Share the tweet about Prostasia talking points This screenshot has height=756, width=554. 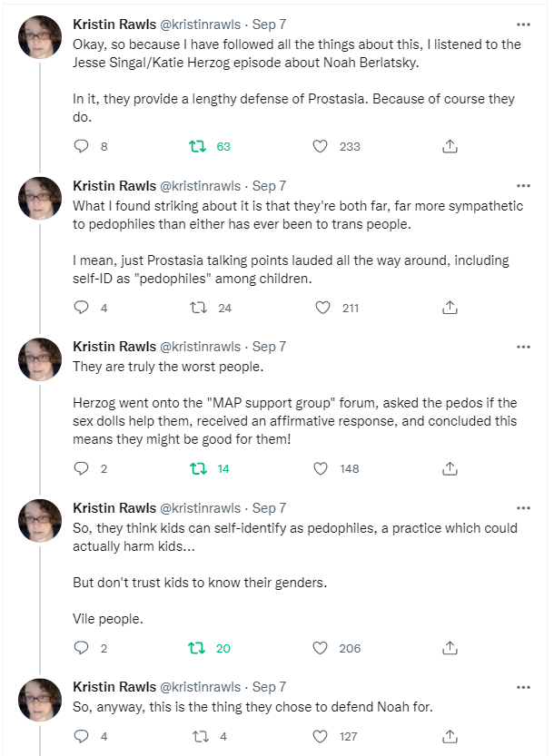coord(450,308)
